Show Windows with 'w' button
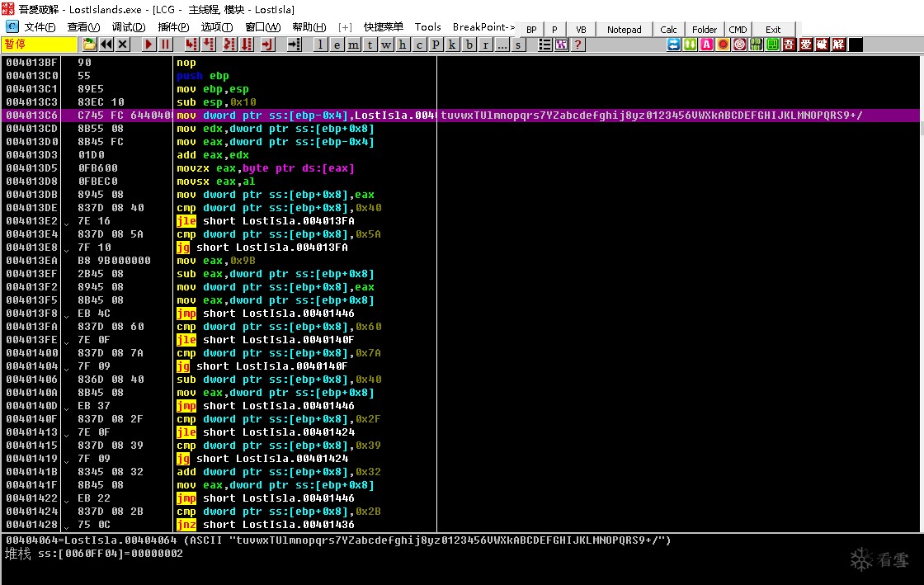This screenshot has width=924, height=585. [x=386, y=45]
